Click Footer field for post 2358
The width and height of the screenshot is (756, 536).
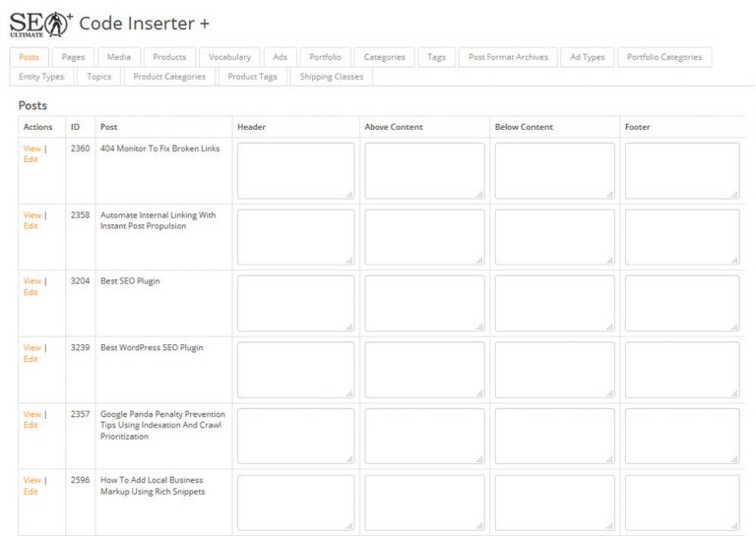(681, 237)
